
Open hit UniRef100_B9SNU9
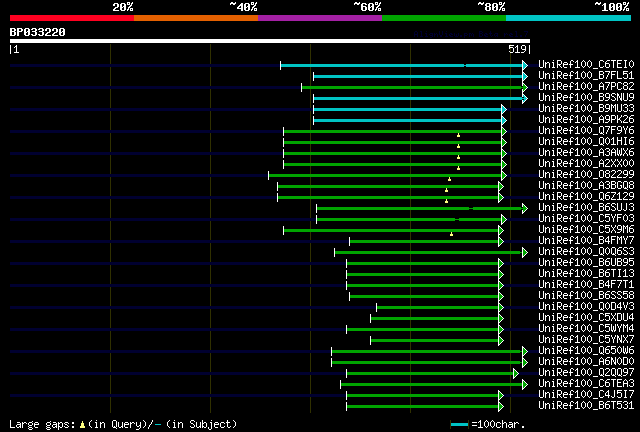coord(586,97)
